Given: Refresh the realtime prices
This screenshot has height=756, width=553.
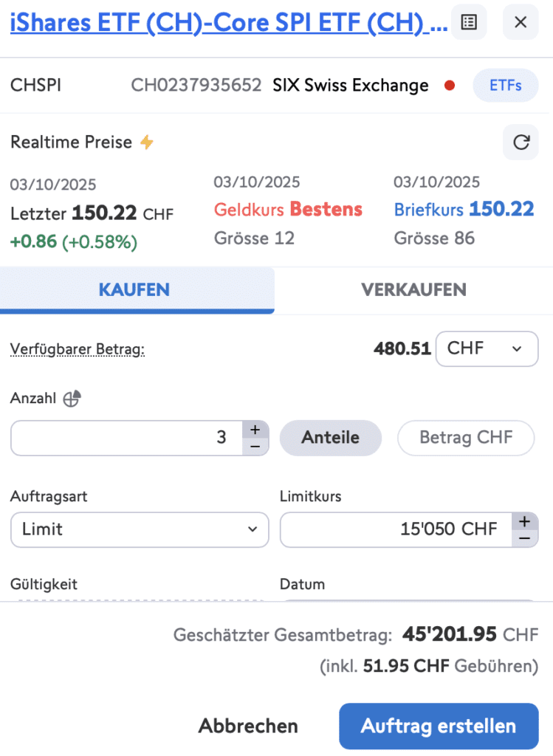Looking at the screenshot, I should pos(521,142).
